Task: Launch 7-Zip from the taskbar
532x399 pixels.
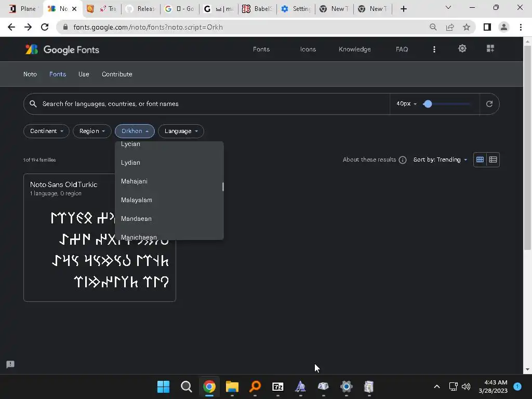Action: [x=278, y=387]
